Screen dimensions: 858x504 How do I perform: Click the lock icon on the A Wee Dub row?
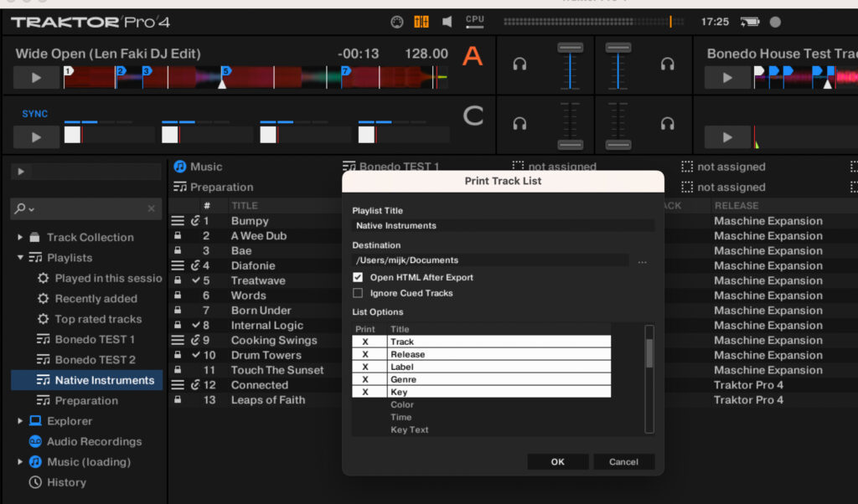178,235
